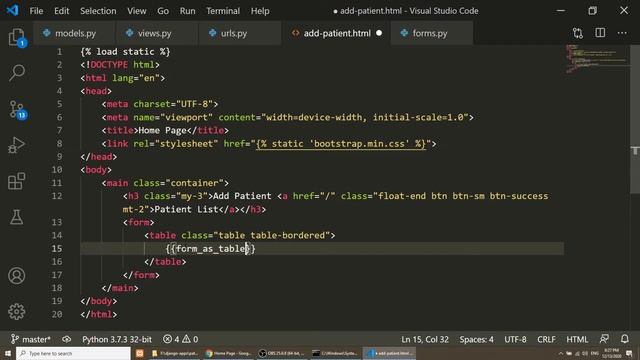Change the HTML language mode
640x360 pixels.
tap(577, 339)
